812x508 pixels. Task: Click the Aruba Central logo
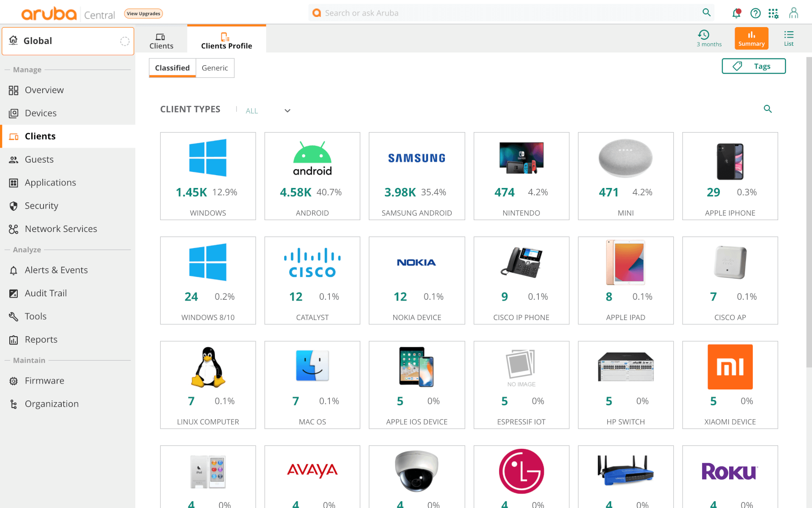coord(68,14)
